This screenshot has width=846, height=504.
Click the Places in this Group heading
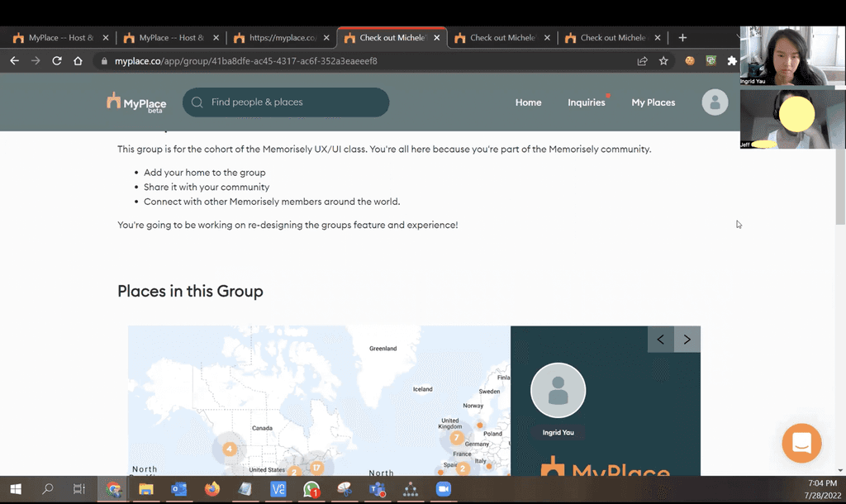pos(191,292)
